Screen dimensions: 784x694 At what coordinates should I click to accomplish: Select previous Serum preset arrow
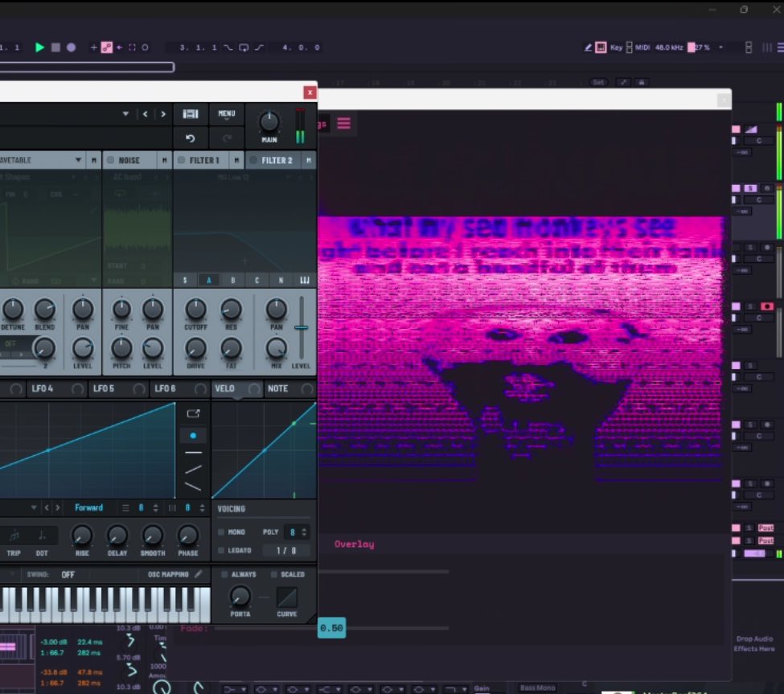[146, 114]
